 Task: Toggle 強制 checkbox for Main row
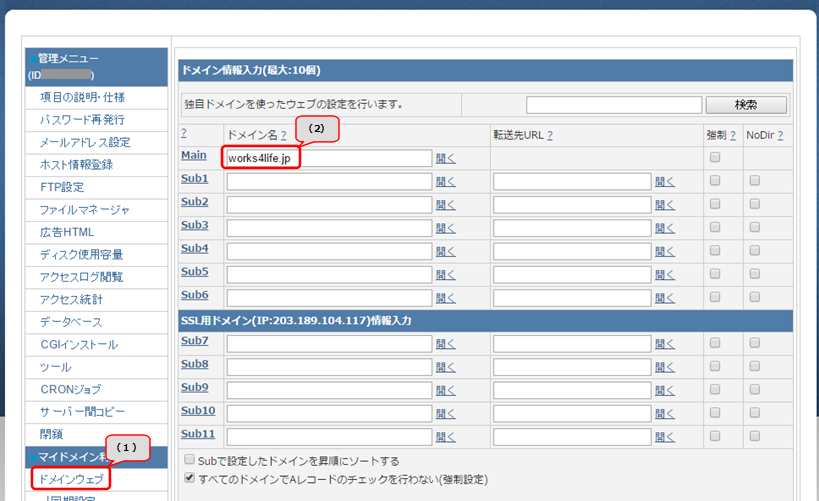715,157
